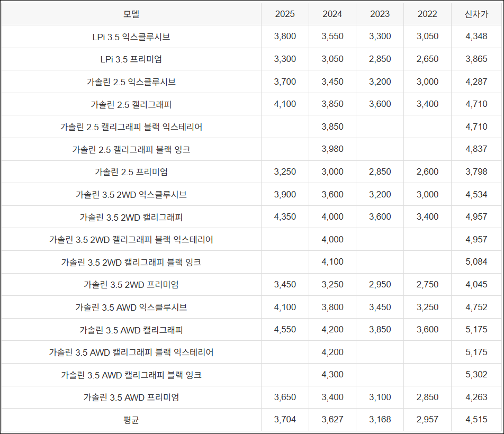Click 2024 price 3,450 for 가솔린 2.5 익스클루시브

(332, 82)
